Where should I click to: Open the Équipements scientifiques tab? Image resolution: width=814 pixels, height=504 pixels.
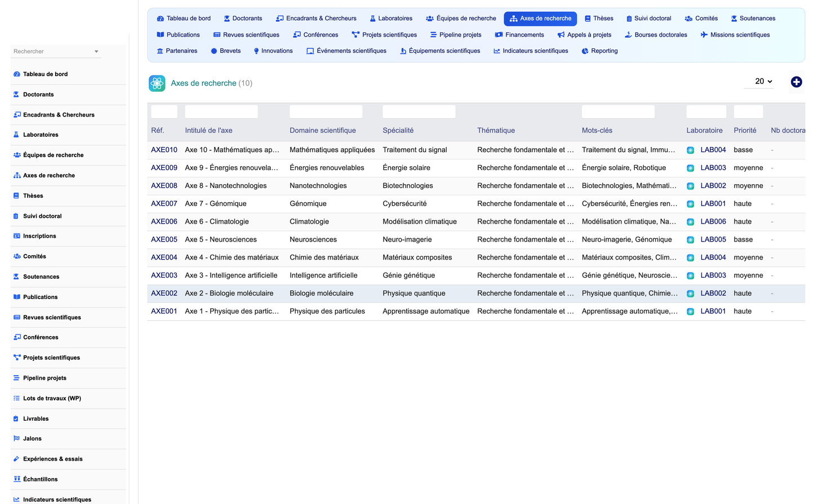[440, 51]
